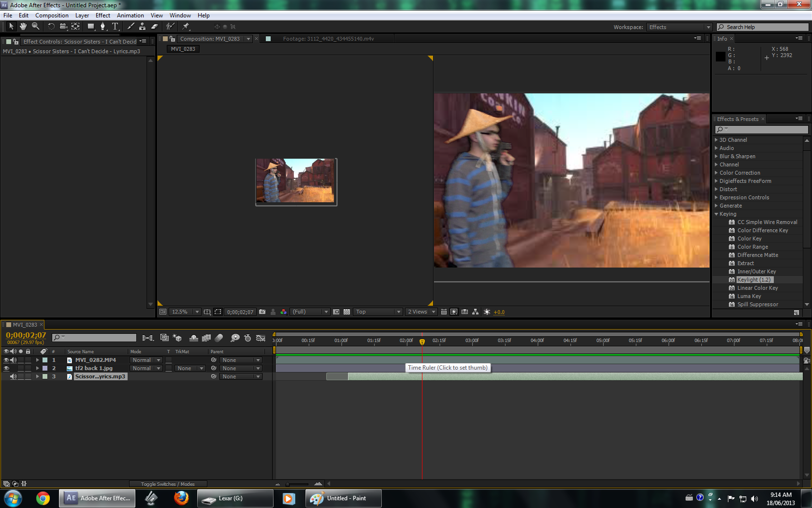Mute audio of MVI_0282.MP4 layer
Screen dimensions: 812x508
[14, 360]
